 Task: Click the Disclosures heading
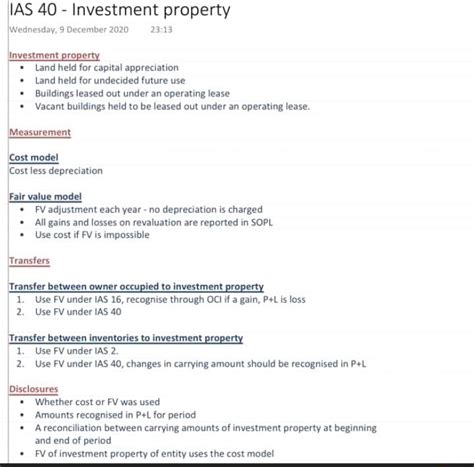click(34, 389)
